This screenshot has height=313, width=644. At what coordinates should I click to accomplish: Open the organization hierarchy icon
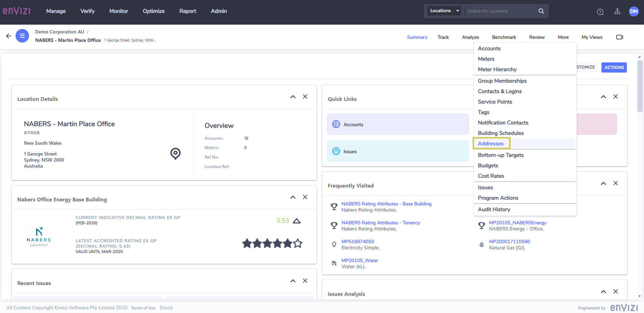click(x=617, y=11)
